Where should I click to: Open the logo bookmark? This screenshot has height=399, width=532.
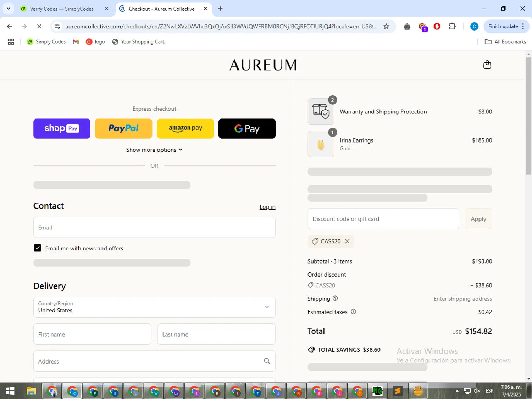click(95, 42)
